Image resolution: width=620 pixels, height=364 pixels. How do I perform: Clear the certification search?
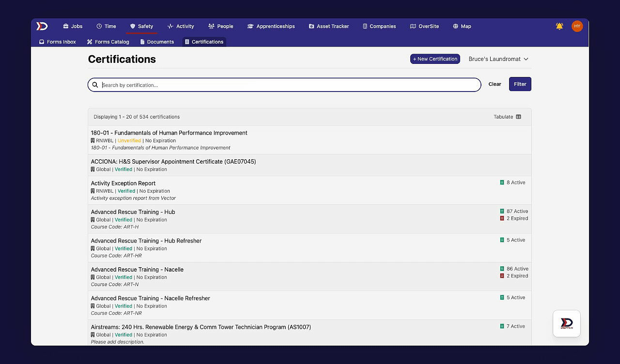[495, 84]
